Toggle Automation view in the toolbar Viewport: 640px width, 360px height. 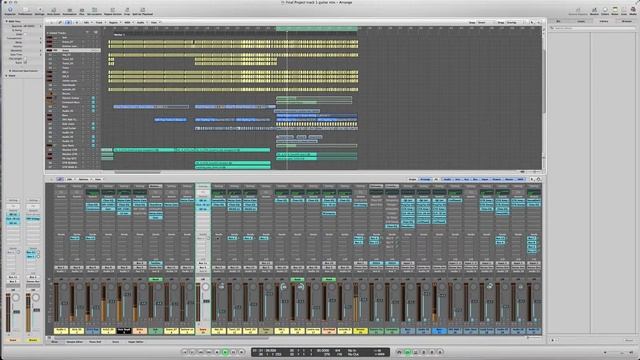point(69,11)
